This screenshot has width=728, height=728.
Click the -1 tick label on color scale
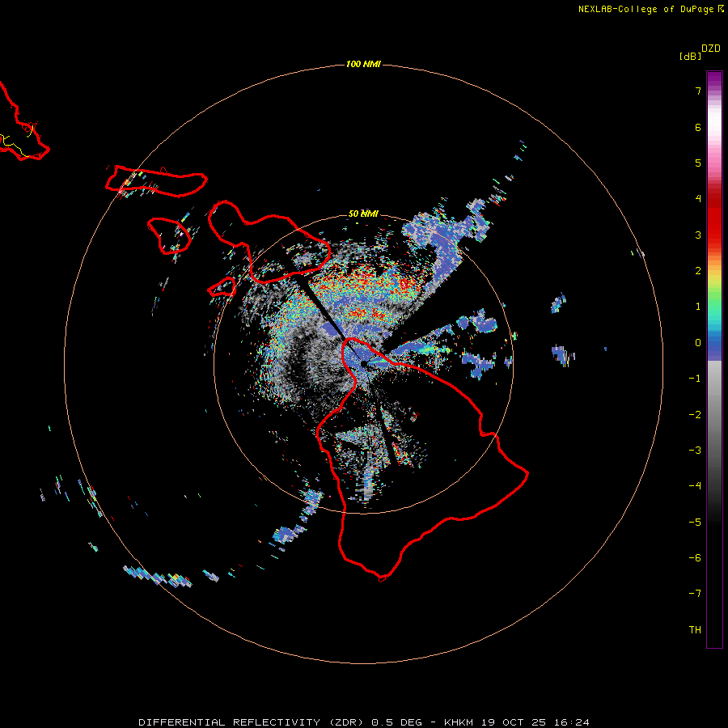(695, 379)
